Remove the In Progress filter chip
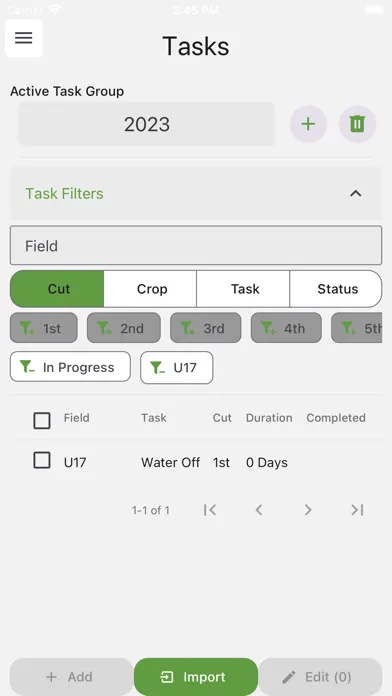Viewport: 392px width, 696px height. click(x=70, y=367)
